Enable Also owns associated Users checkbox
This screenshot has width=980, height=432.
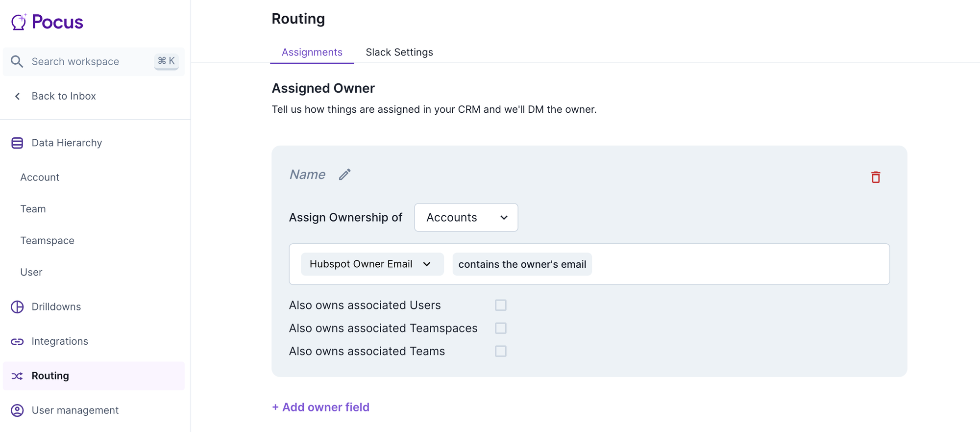coord(500,305)
